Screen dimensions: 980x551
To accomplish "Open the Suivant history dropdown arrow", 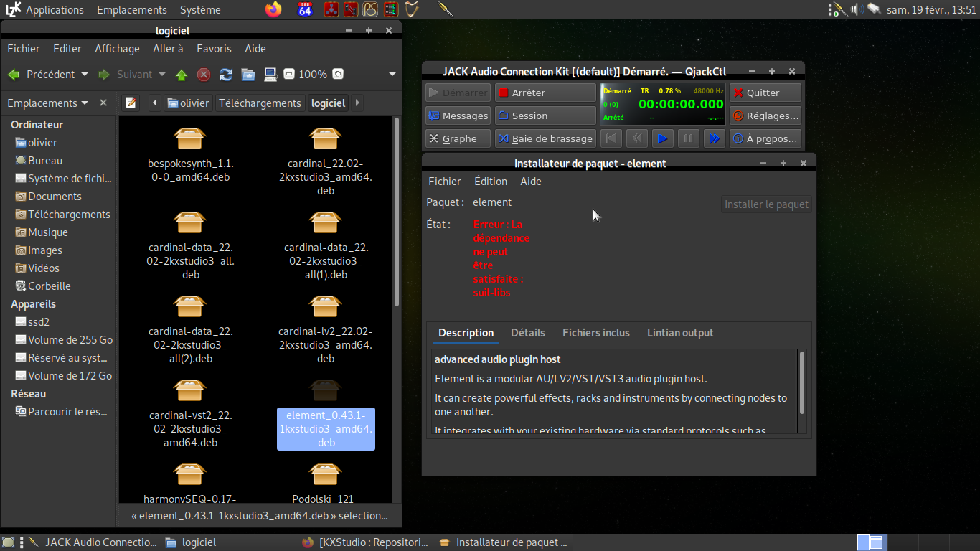I will [x=162, y=75].
